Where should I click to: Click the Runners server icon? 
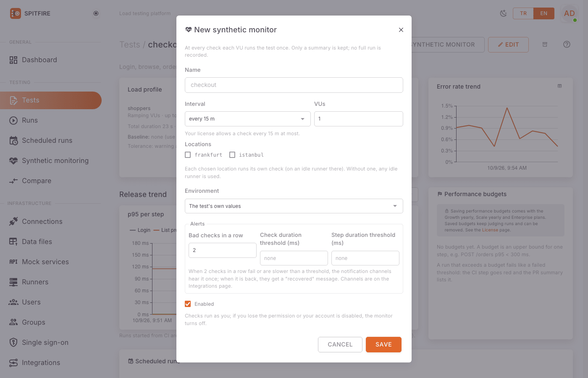13,282
